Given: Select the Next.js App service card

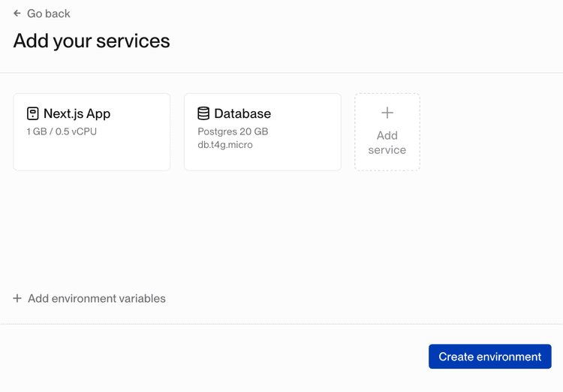Looking at the screenshot, I should [x=92, y=132].
